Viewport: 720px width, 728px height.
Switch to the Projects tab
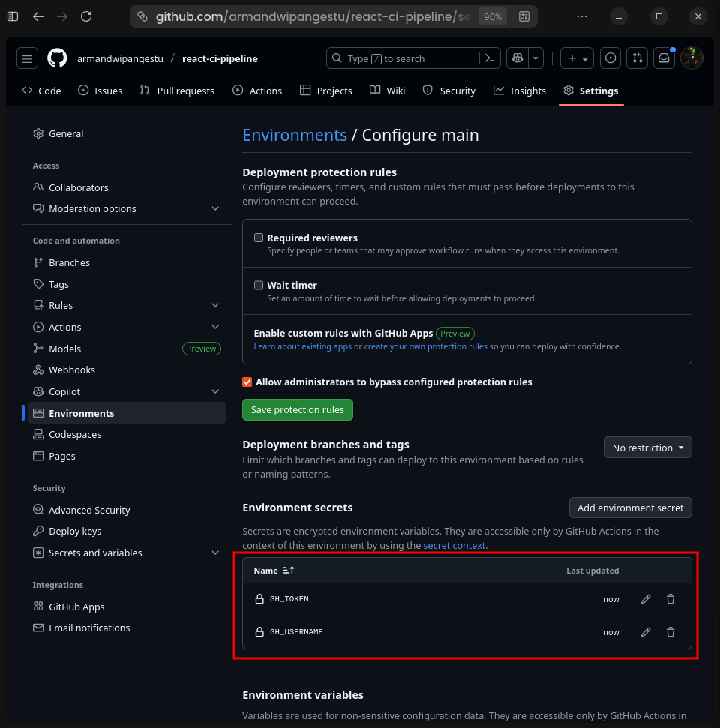[326, 91]
